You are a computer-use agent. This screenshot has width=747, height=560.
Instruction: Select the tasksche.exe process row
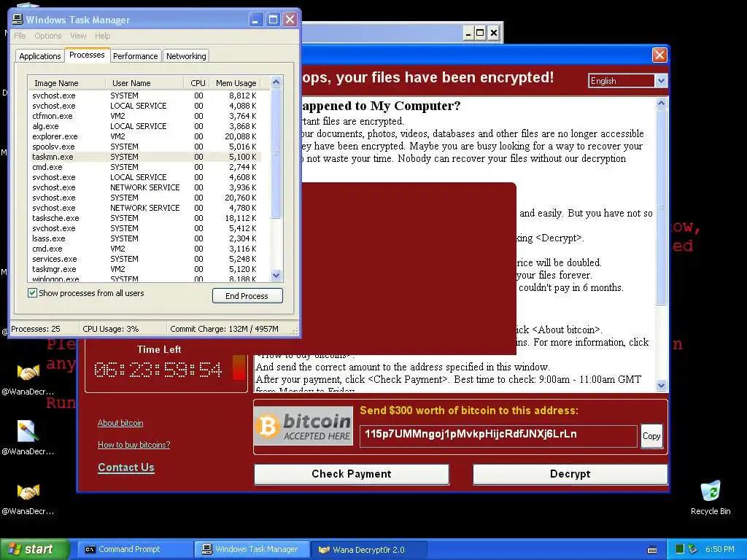tap(145, 218)
